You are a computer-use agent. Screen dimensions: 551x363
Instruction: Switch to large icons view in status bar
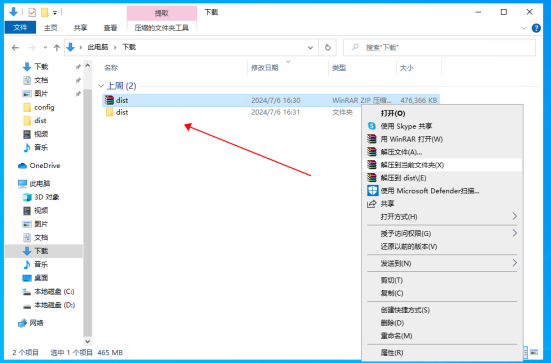(534, 352)
